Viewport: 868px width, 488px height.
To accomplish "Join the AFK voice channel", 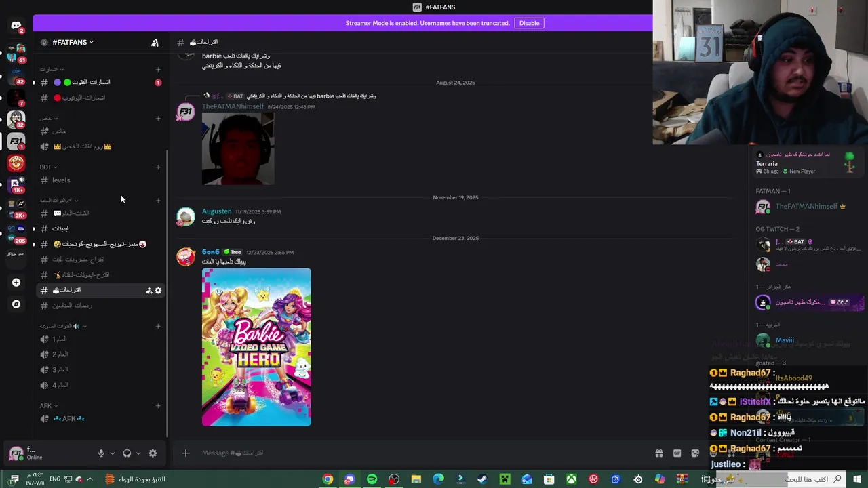I will (100, 419).
